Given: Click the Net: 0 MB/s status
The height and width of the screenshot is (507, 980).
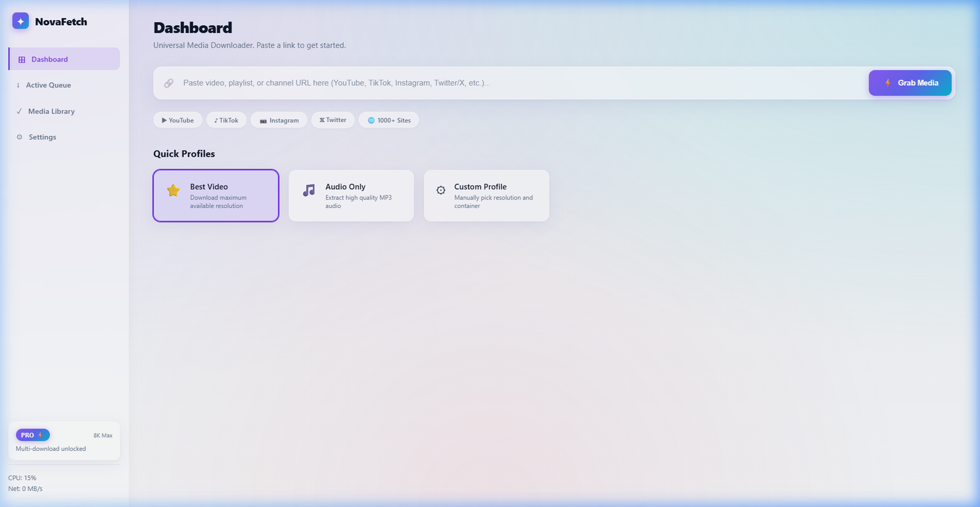Looking at the screenshot, I should [x=25, y=489].
